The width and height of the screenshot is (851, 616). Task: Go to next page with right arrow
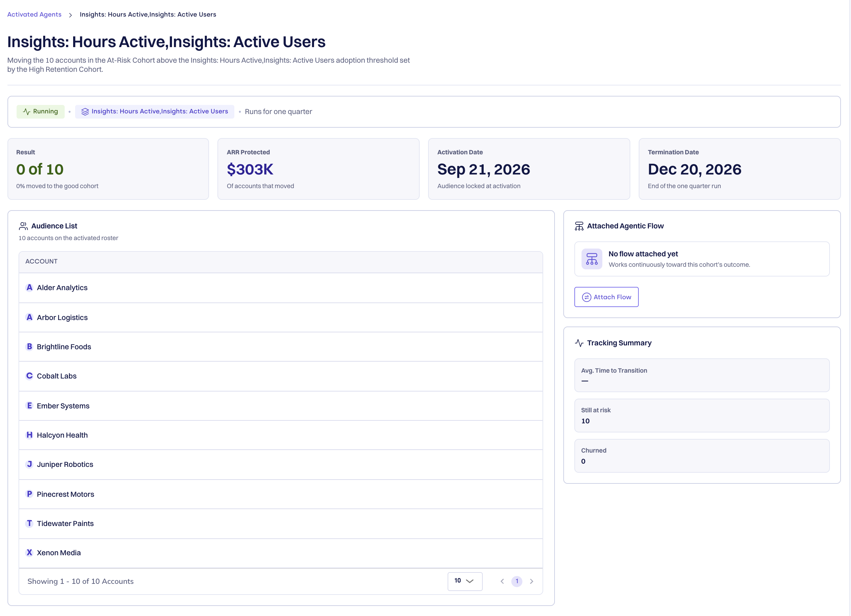[531, 581]
